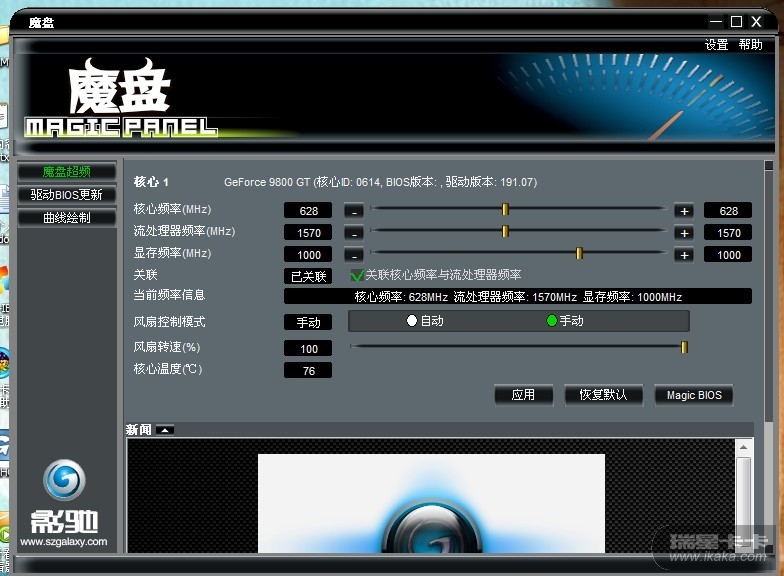Select 自动 fan control mode
This screenshot has height=576, width=784.
click(x=412, y=320)
